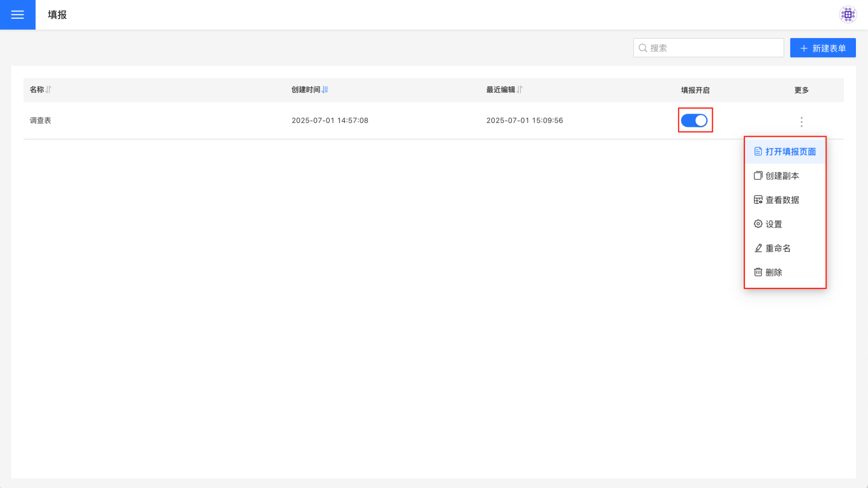Open the hamburger main menu

point(17,15)
